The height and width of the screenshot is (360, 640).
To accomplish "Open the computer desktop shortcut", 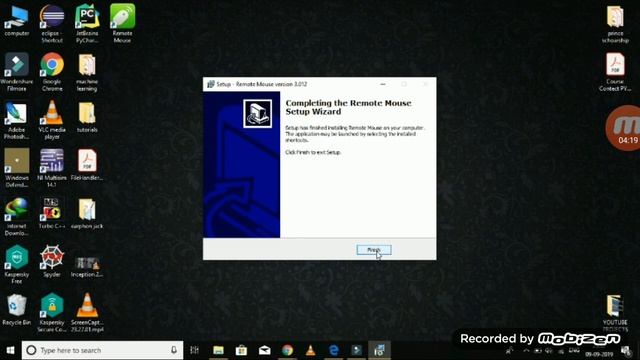I will [17, 20].
